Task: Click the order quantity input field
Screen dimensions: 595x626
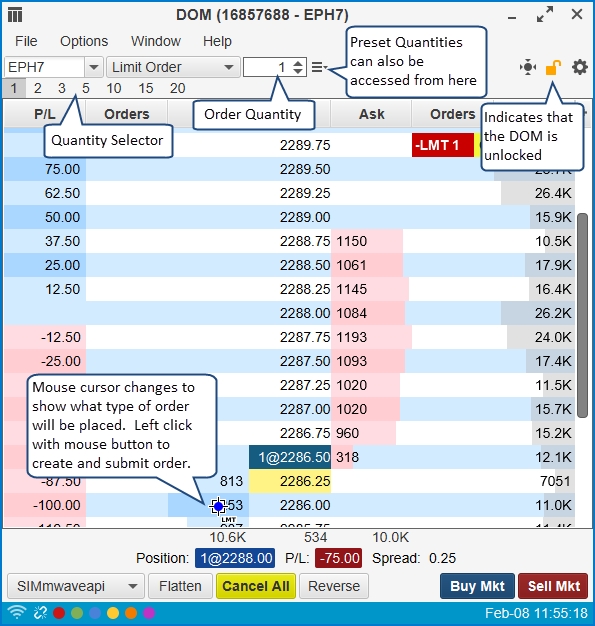Action: 266,67
